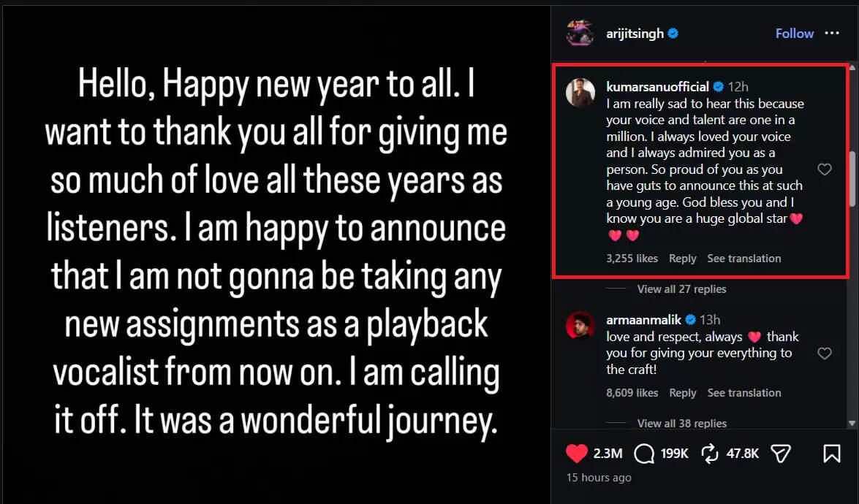
Task: See translation of the kumarsanuofficial comment
Action: (744, 259)
